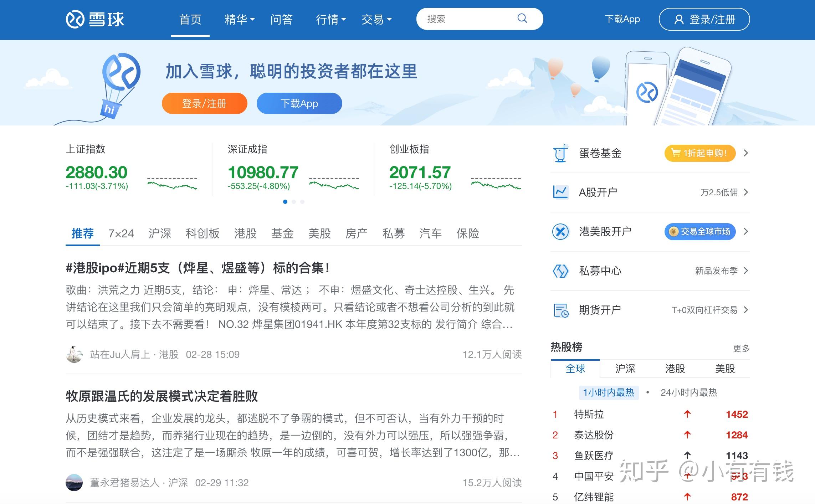Image resolution: width=815 pixels, height=504 pixels.
Task: Select third carousel dot under indices
Action: [x=302, y=202]
